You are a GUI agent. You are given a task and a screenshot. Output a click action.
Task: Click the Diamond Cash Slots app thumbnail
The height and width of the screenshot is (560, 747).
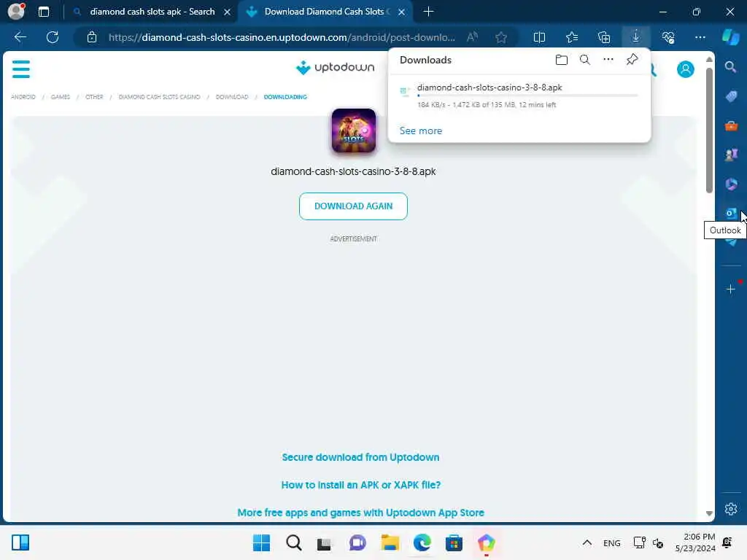point(354,131)
